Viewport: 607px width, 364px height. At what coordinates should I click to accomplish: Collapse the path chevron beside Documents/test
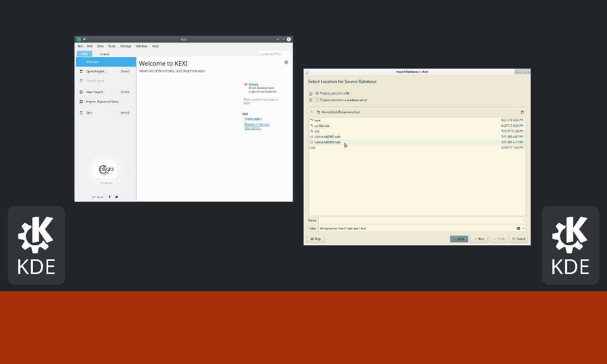click(312, 112)
